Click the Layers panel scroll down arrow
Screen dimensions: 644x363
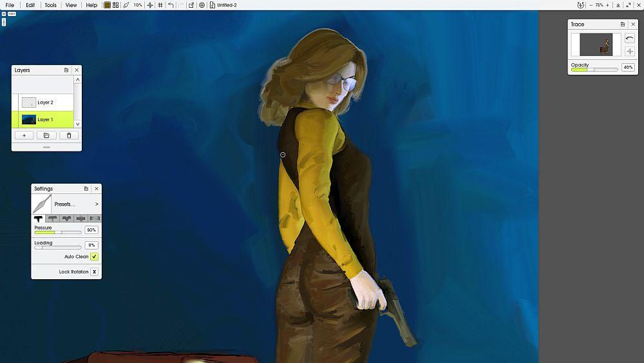click(78, 124)
